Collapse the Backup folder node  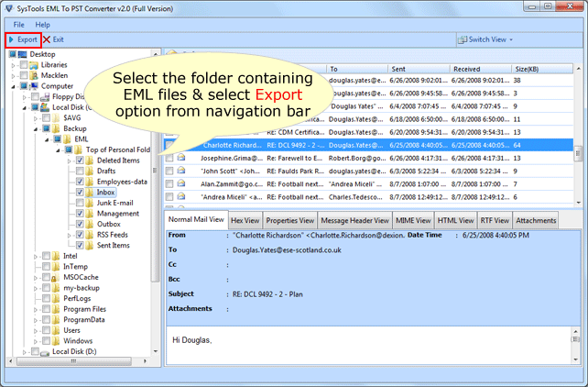pyautogui.click(x=36, y=129)
